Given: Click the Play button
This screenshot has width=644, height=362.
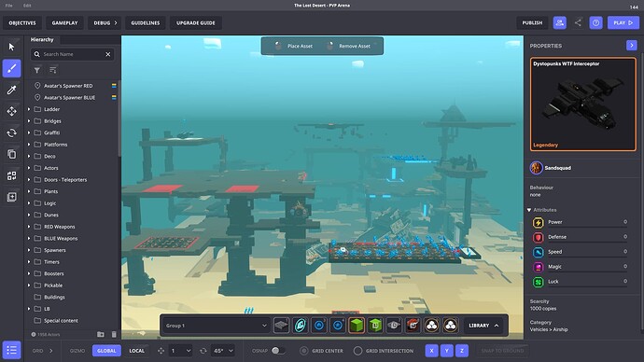Looking at the screenshot, I should tap(623, 23).
